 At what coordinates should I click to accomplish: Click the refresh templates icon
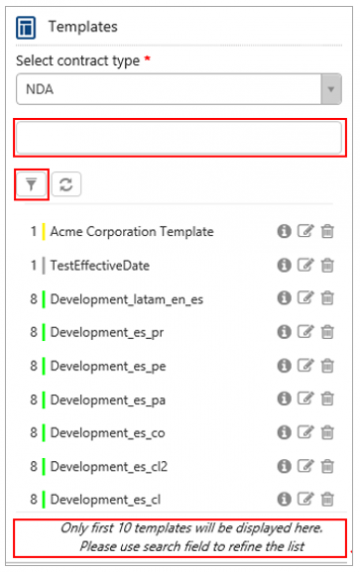click(66, 184)
